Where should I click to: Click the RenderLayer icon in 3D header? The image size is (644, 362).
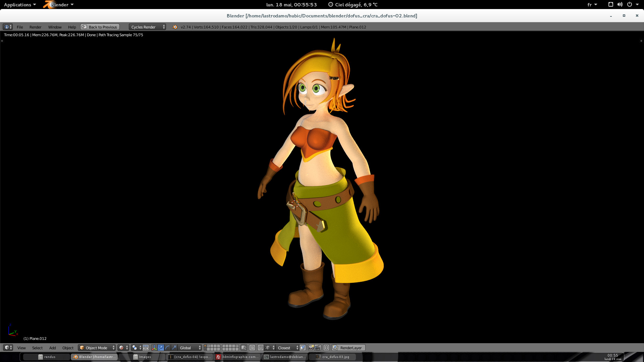pyautogui.click(x=335, y=348)
